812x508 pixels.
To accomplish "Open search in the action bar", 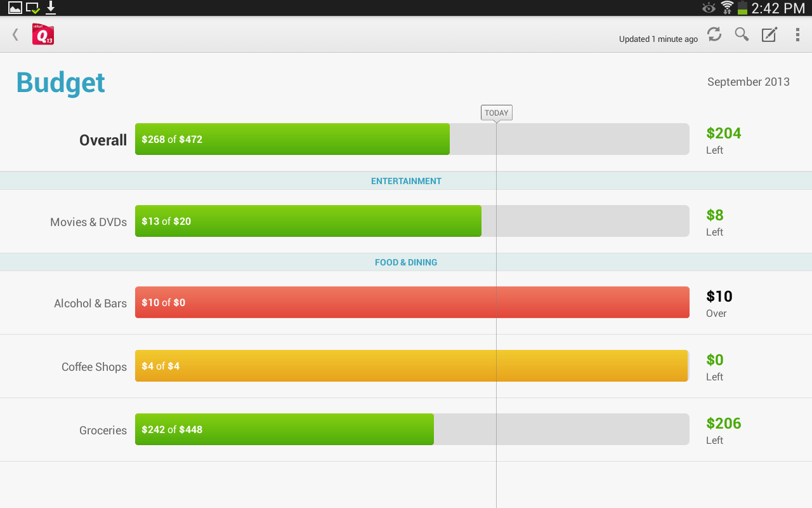I will [x=741, y=34].
